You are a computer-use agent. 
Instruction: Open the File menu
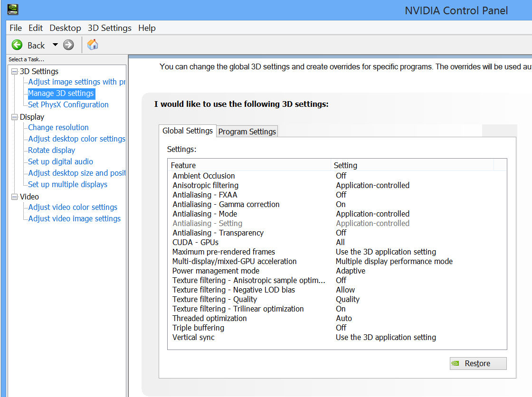coord(16,28)
